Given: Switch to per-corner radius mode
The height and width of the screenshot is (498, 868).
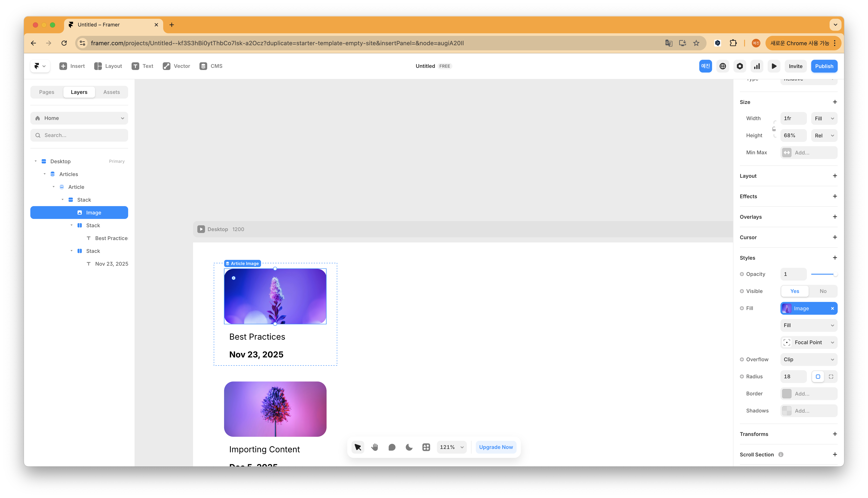Looking at the screenshot, I should click(831, 377).
